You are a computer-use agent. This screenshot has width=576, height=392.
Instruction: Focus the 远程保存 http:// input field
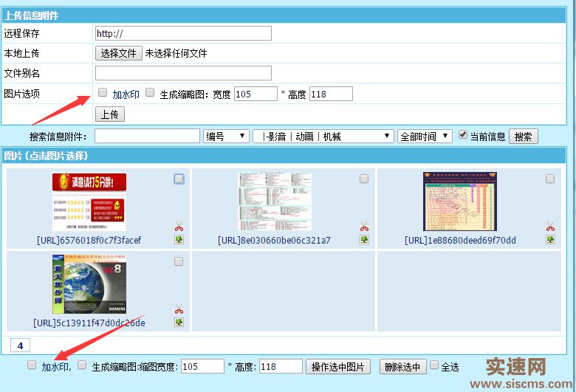183,33
